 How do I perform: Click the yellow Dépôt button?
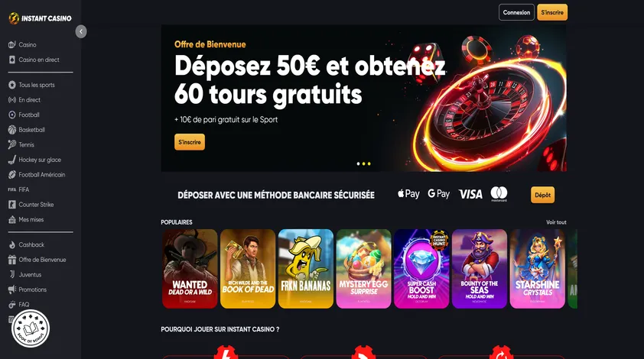click(x=542, y=195)
